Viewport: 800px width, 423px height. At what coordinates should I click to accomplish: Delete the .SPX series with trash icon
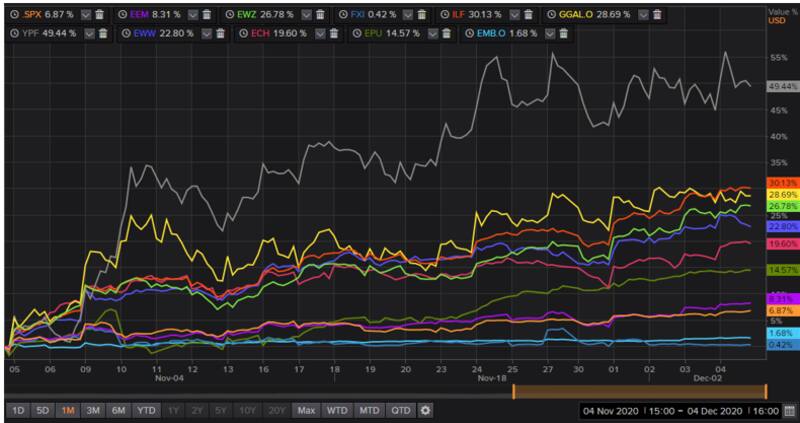click(x=99, y=15)
